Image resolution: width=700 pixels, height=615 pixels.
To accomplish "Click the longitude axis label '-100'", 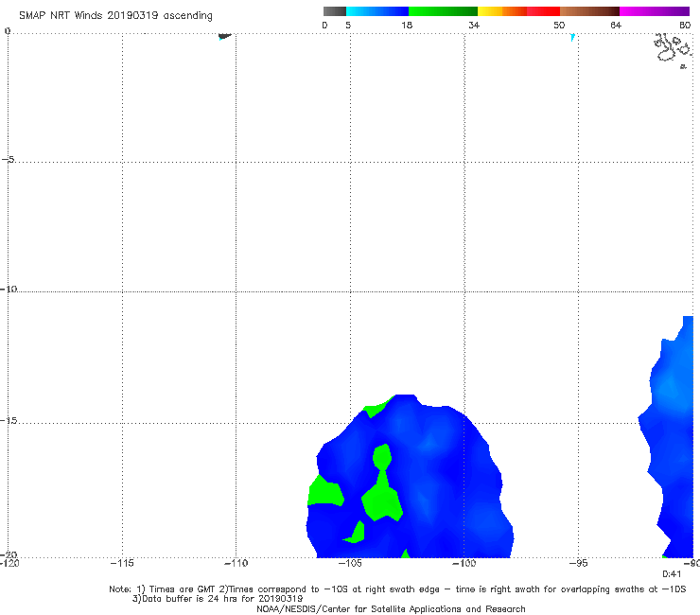I will pos(464,563).
